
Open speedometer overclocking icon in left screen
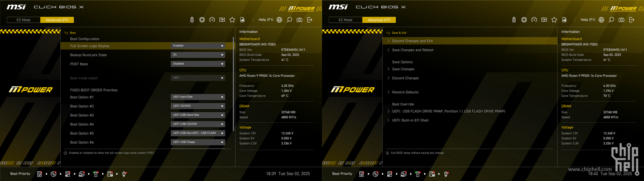(212, 20)
